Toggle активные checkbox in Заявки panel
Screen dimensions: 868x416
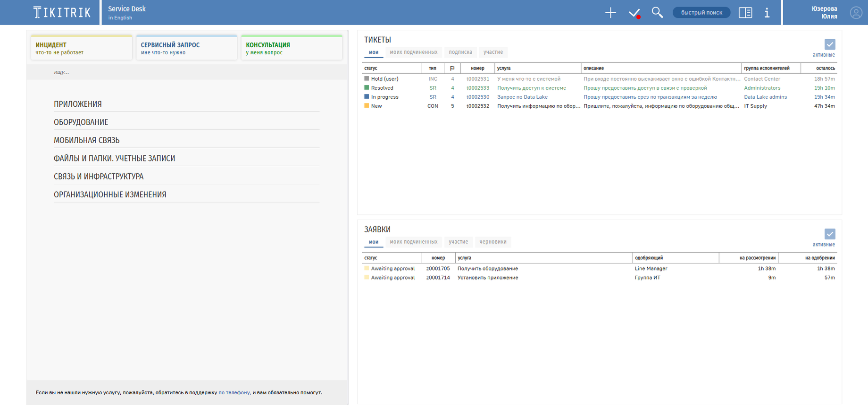coord(830,234)
